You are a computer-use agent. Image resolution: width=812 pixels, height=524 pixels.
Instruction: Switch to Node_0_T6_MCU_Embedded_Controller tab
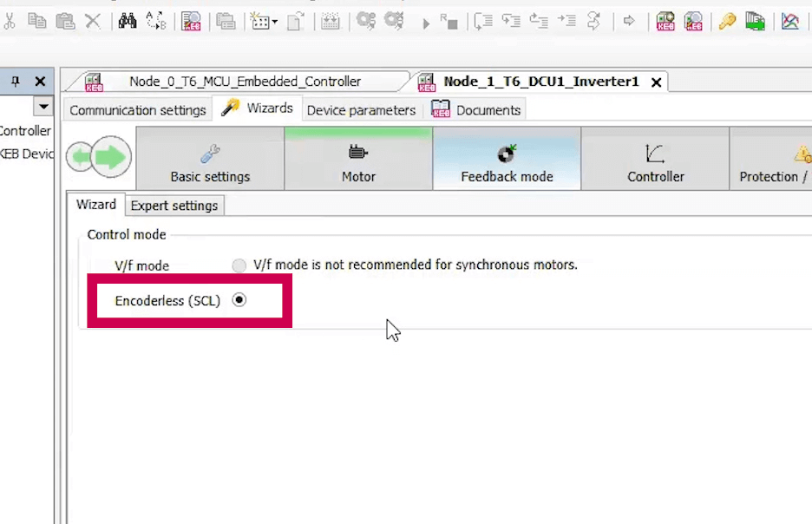pyautogui.click(x=245, y=82)
